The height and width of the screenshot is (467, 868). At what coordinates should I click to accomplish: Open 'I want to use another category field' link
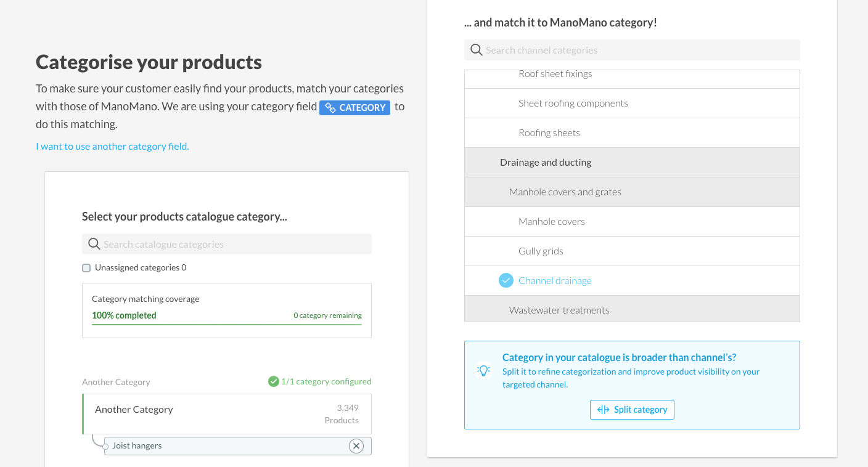[112, 147]
